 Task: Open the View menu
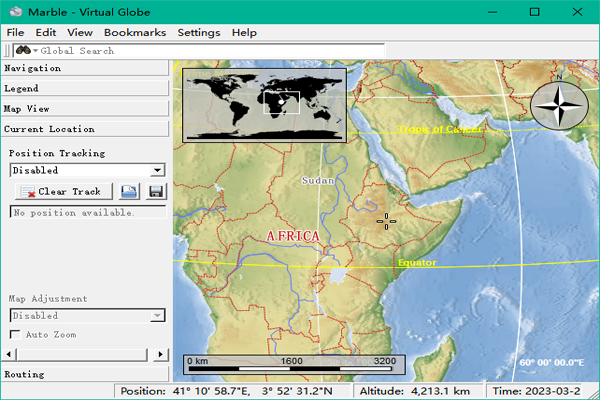pyautogui.click(x=80, y=33)
